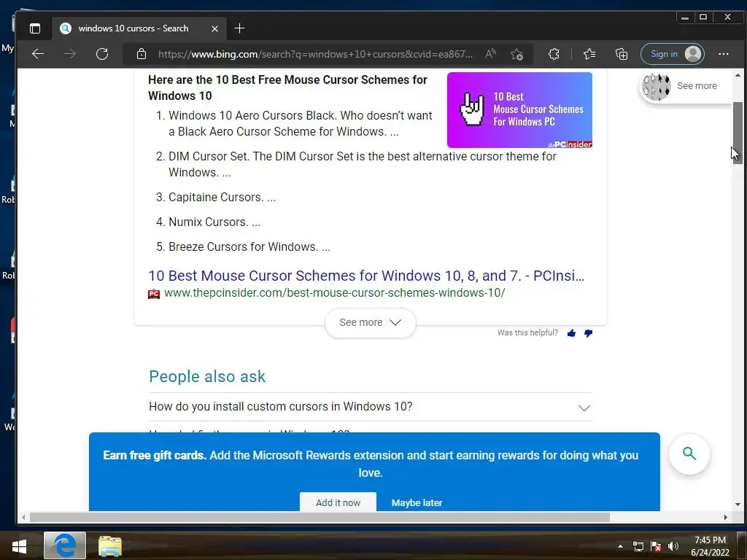Click Breeze Cursors for Windows item
Image resolution: width=747 pixels, height=560 pixels.
pyautogui.click(x=249, y=246)
